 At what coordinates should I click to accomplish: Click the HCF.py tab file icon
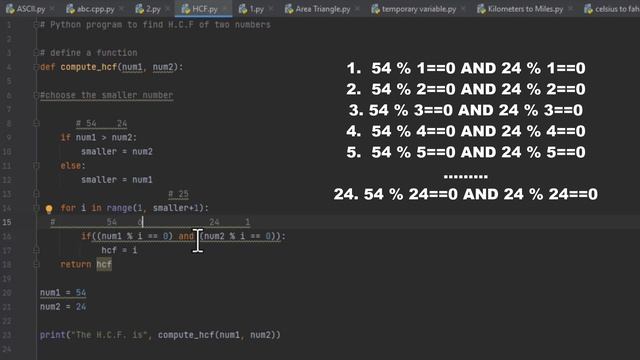pos(186,9)
